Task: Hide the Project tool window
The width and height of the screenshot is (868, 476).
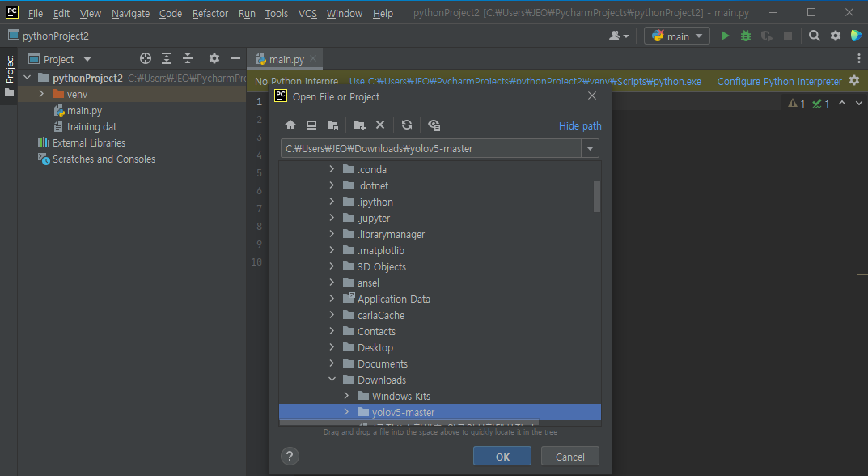Action: (x=235, y=58)
